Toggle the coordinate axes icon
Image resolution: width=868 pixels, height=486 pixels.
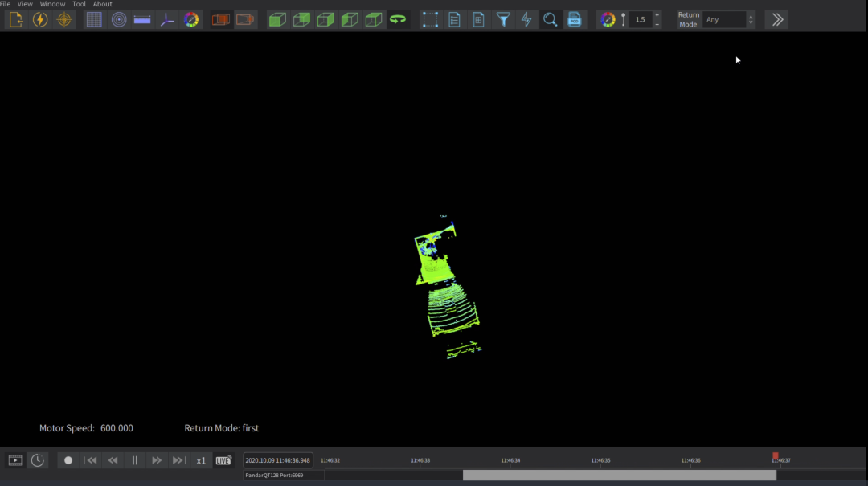[166, 20]
